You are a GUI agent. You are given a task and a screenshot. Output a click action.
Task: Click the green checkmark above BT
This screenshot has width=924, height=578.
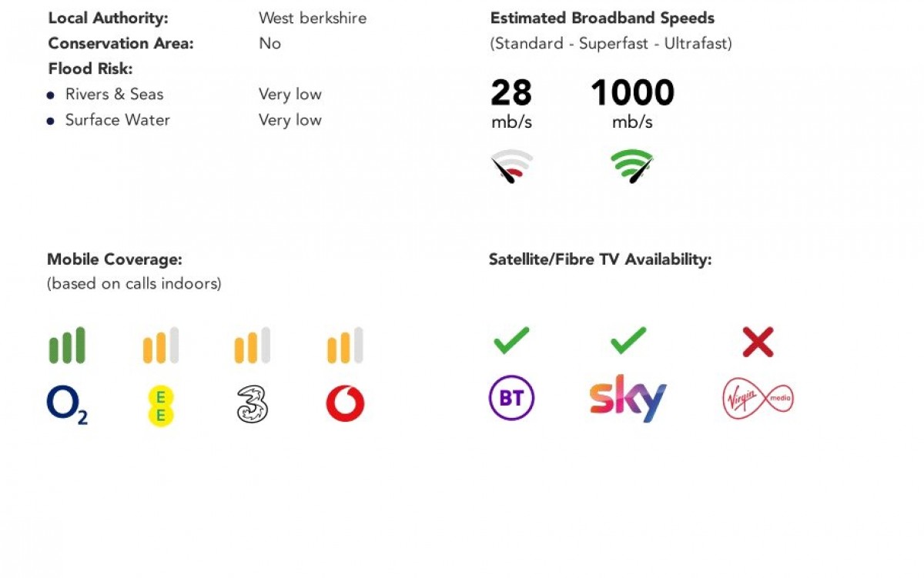pos(511,340)
